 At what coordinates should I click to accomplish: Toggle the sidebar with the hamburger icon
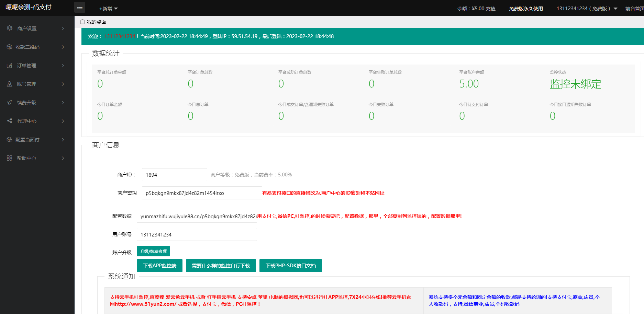coord(80,7)
